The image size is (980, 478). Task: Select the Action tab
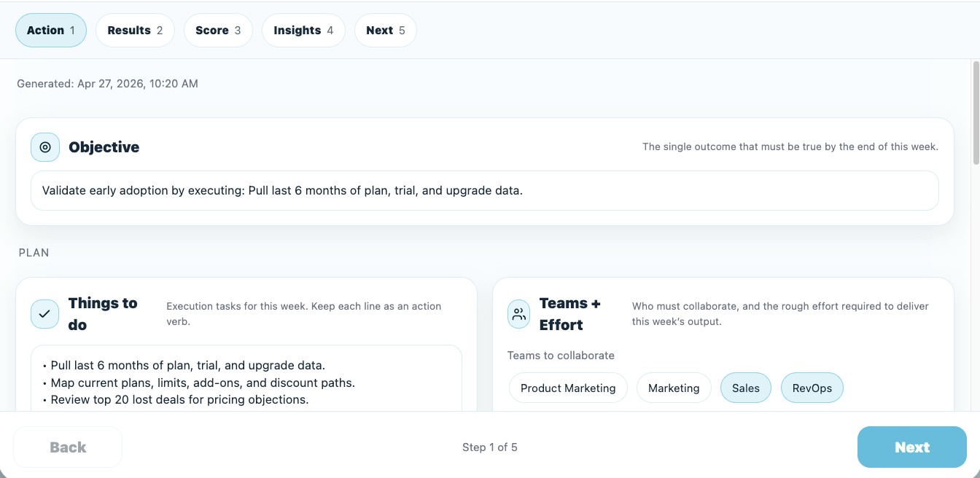51,31
